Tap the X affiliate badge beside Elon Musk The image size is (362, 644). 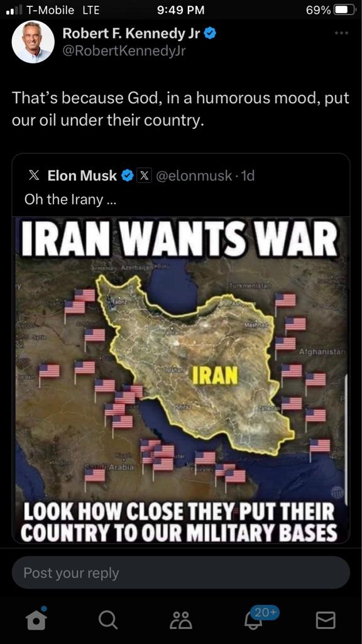(144, 176)
